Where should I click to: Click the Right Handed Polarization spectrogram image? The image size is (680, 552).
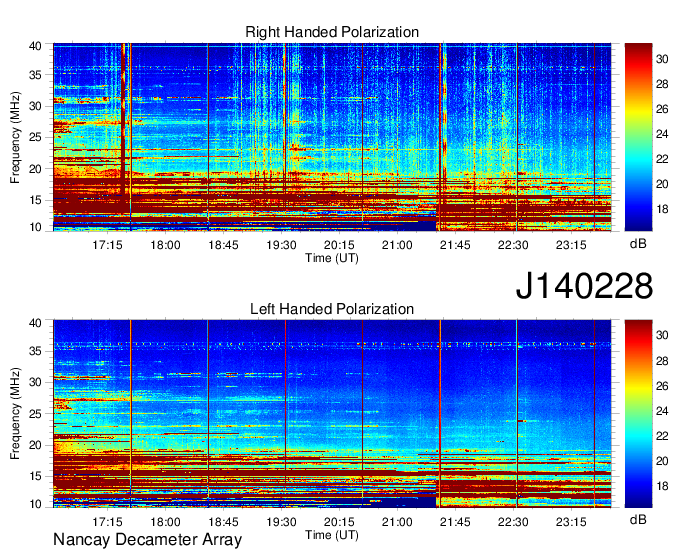pyautogui.click(x=332, y=137)
